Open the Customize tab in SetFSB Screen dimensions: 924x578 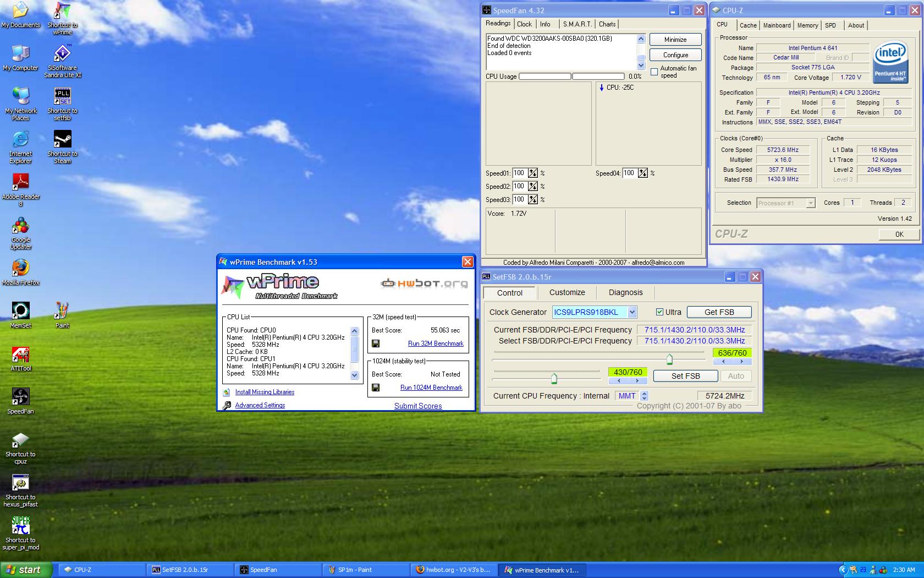[x=567, y=293]
